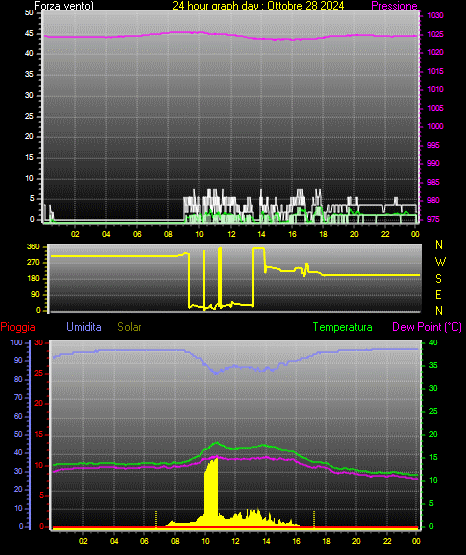This screenshot has width=466, height=555.
Task: Click the Pressione legend label
Action: pos(394,6)
